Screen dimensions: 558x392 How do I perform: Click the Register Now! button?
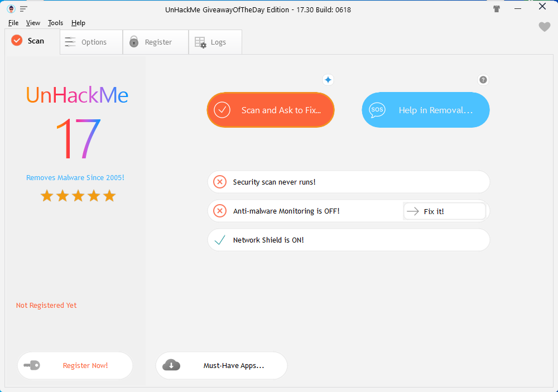tap(75, 365)
